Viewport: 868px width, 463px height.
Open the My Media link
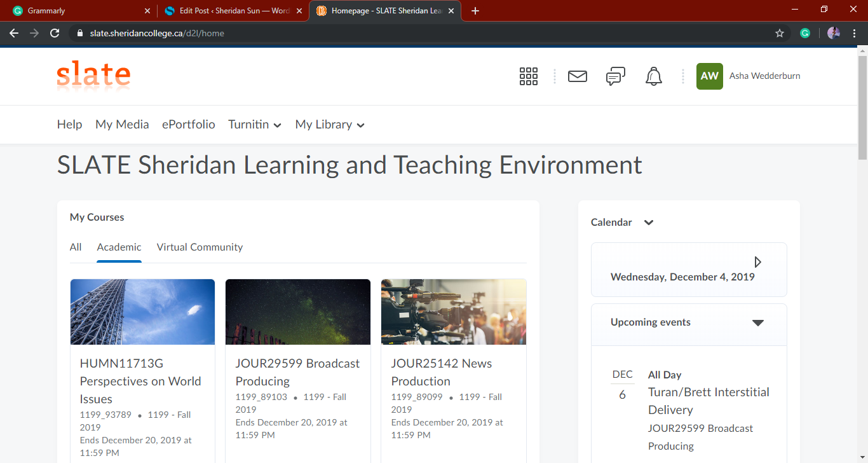pyautogui.click(x=122, y=125)
